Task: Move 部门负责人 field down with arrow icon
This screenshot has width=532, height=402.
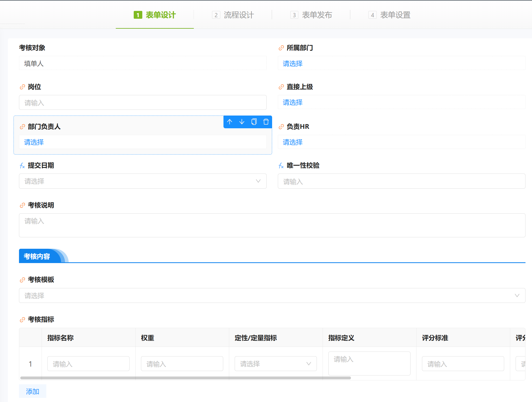Action: pos(242,122)
